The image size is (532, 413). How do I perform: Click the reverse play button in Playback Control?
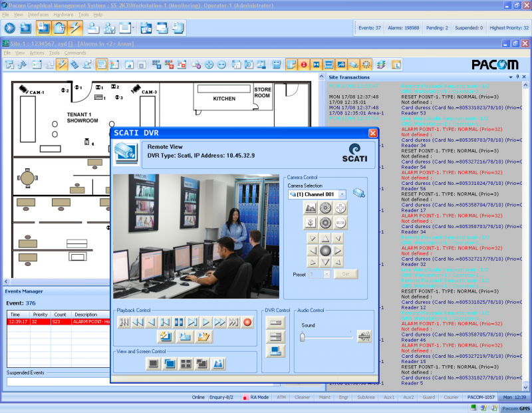click(x=152, y=322)
